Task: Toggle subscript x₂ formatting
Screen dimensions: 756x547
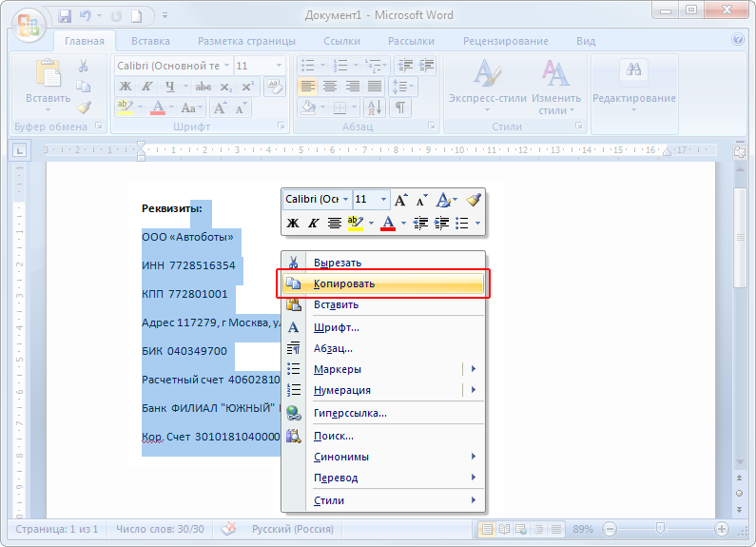Action: pyautogui.click(x=225, y=87)
